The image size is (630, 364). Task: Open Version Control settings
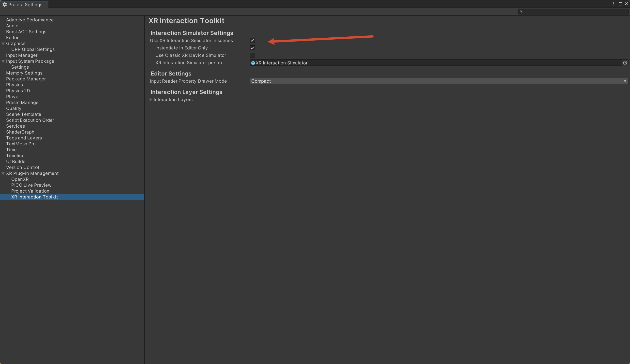[22, 167]
